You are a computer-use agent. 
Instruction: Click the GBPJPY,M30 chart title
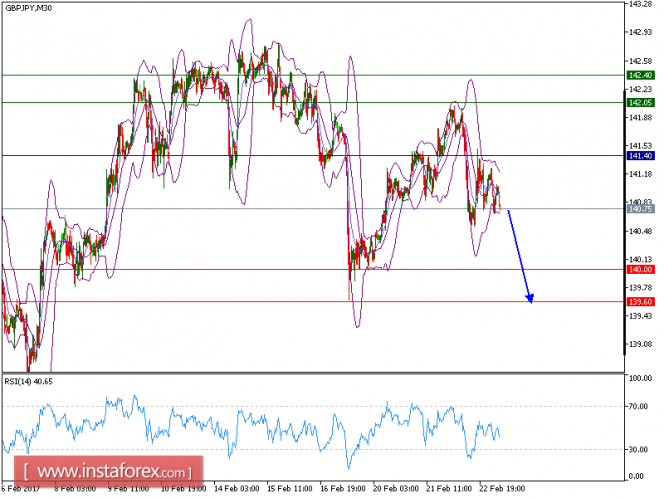(33, 10)
